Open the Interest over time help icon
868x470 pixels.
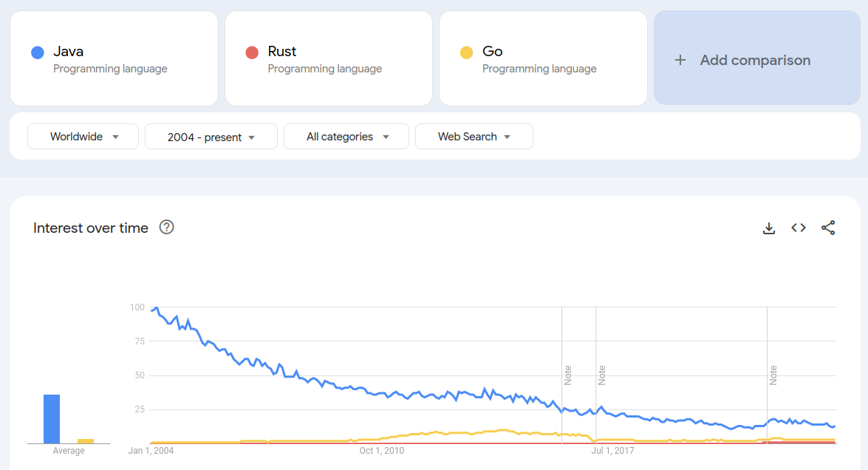coord(167,228)
